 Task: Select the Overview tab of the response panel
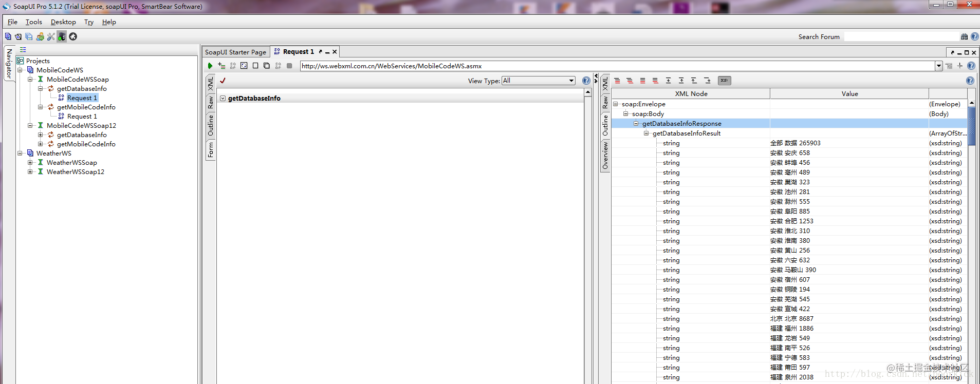[x=605, y=156]
